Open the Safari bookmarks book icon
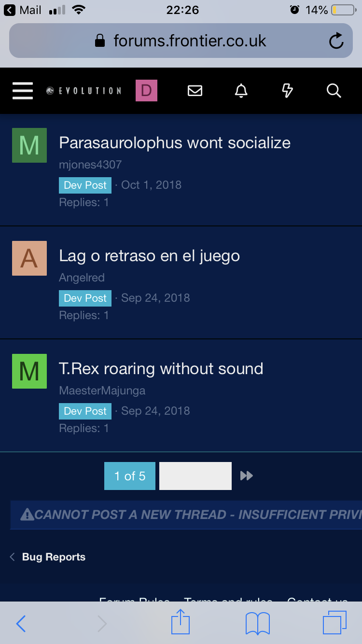This screenshot has height=644, width=362. click(258, 623)
